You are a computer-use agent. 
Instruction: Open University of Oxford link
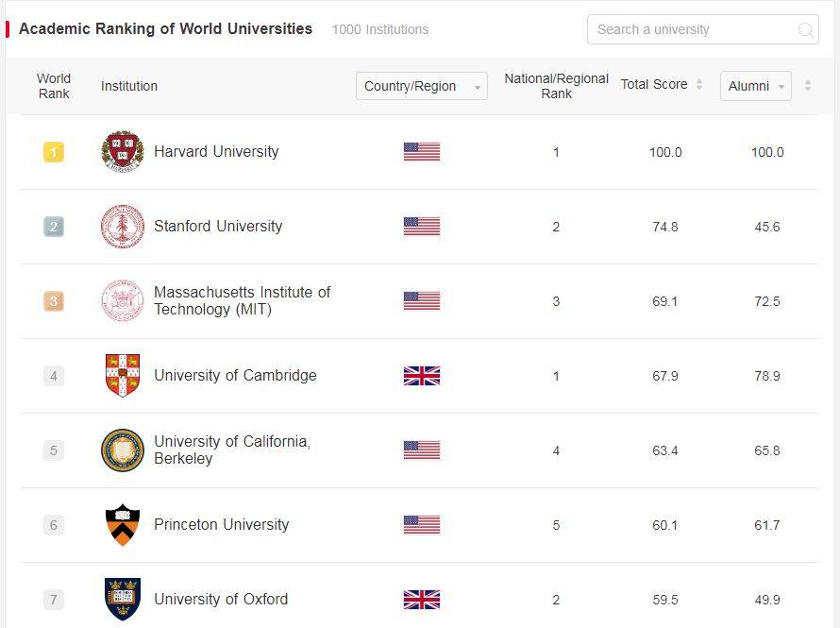(x=221, y=599)
